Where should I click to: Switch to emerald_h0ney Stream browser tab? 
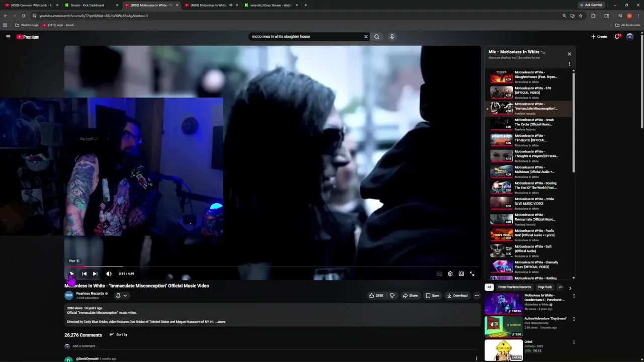coord(271,5)
